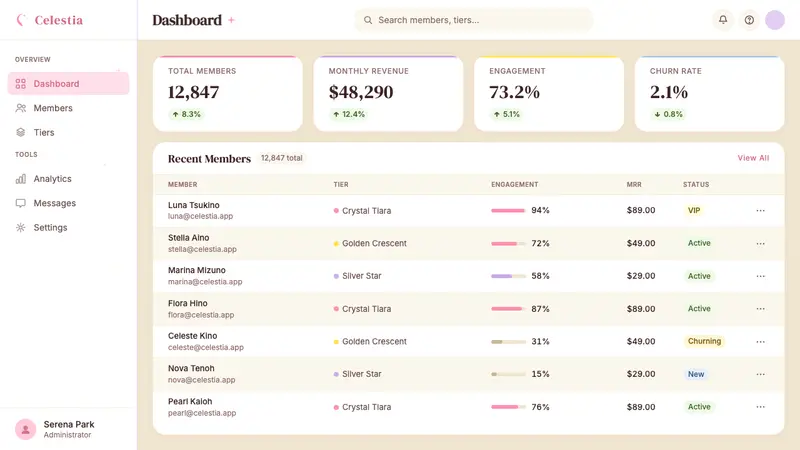Screen dimensions: 800x450
Task: Open row options for Luna Tsukino
Action: (760, 210)
